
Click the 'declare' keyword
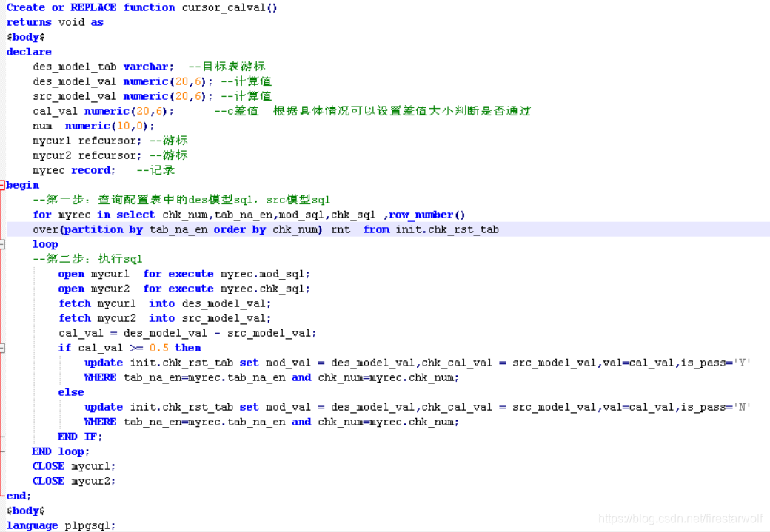click(x=29, y=52)
